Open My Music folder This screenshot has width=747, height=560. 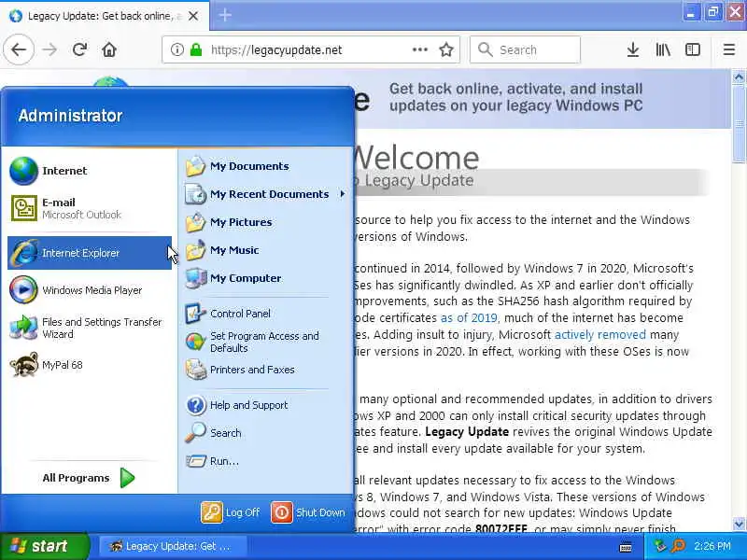[x=265, y=250]
